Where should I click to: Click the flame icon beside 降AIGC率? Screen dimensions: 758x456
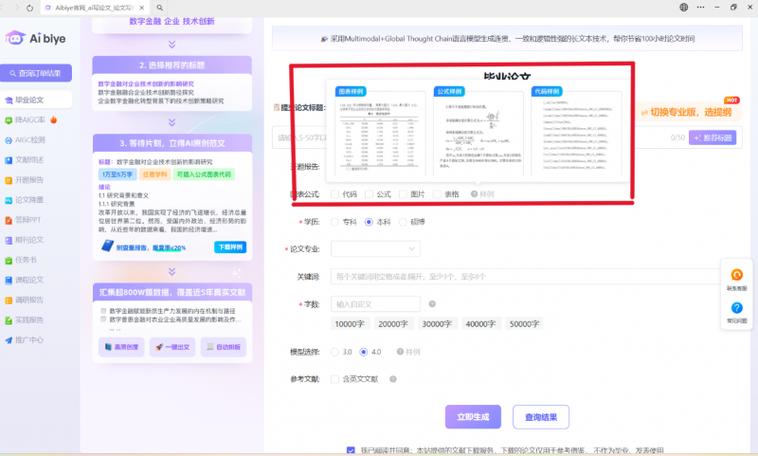(x=54, y=119)
